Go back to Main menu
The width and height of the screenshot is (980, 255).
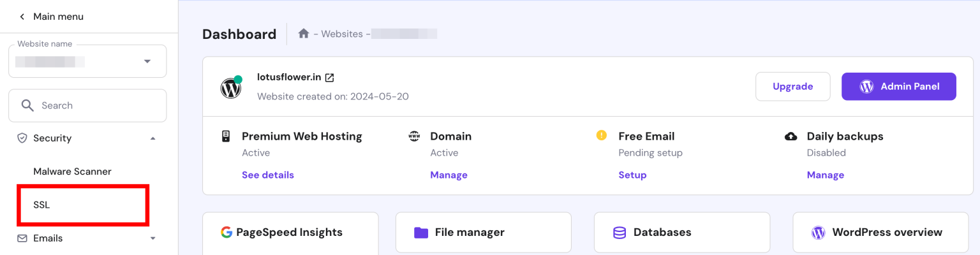coord(51,17)
